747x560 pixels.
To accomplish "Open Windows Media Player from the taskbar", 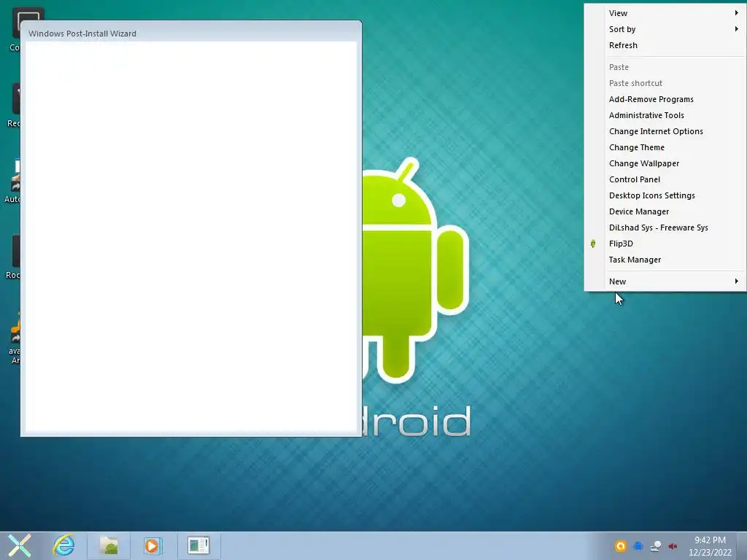I will tap(153, 545).
